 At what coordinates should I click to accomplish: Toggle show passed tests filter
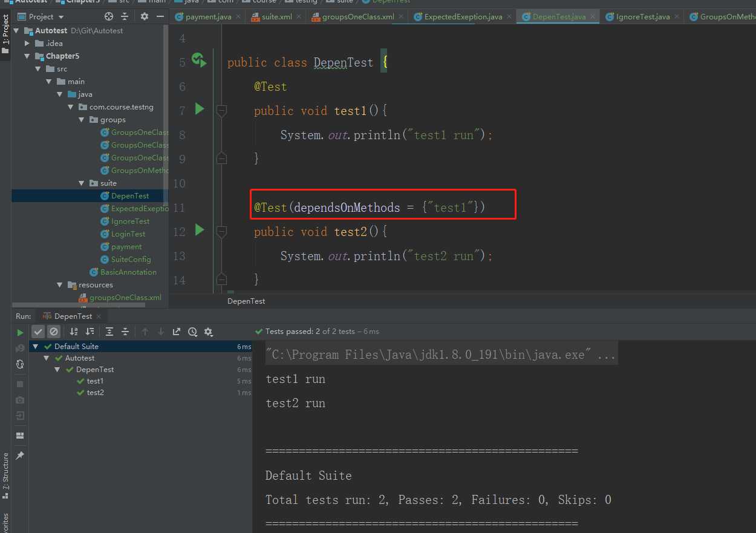pos(38,332)
